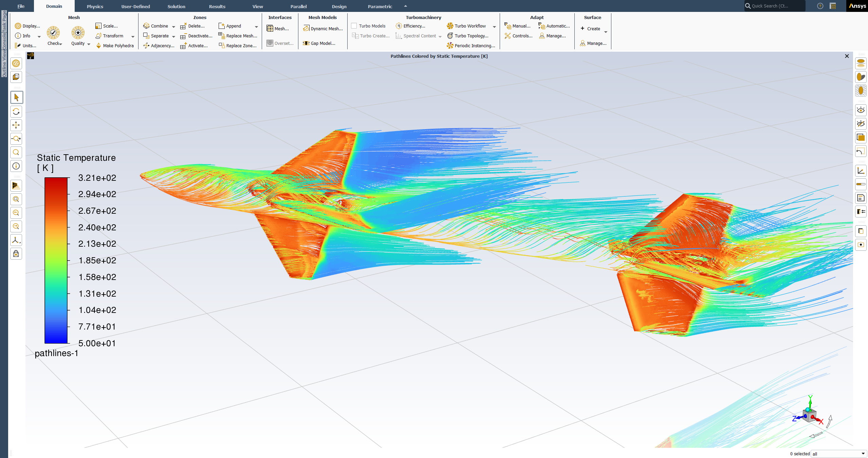Expand the Combine zones dropdown
The height and width of the screenshot is (458, 868).
tap(173, 27)
